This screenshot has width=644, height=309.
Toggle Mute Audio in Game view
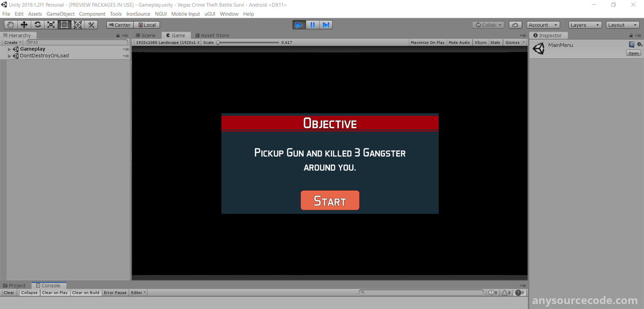click(459, 43)
